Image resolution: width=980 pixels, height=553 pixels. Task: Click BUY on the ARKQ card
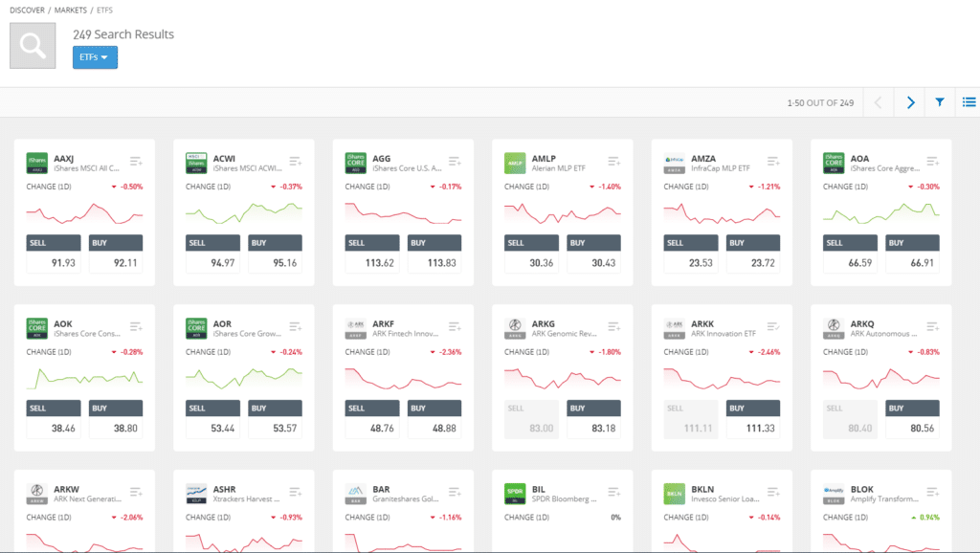911,408
